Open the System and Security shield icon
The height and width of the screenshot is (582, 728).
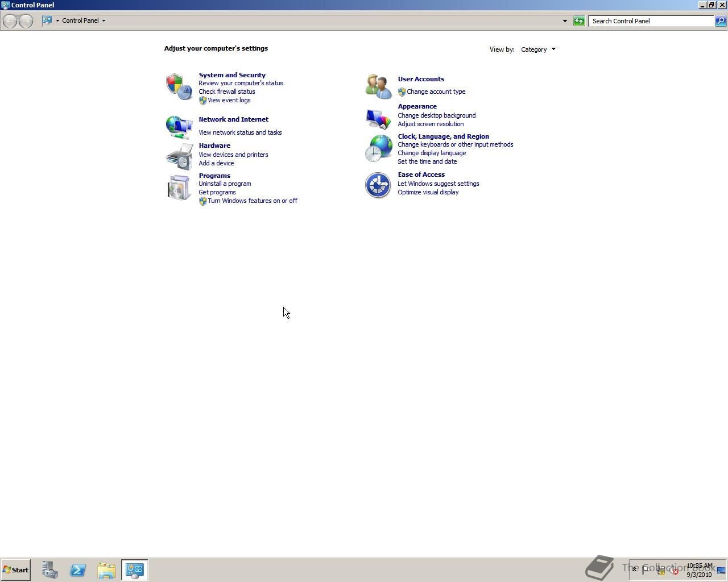[179, 86]
